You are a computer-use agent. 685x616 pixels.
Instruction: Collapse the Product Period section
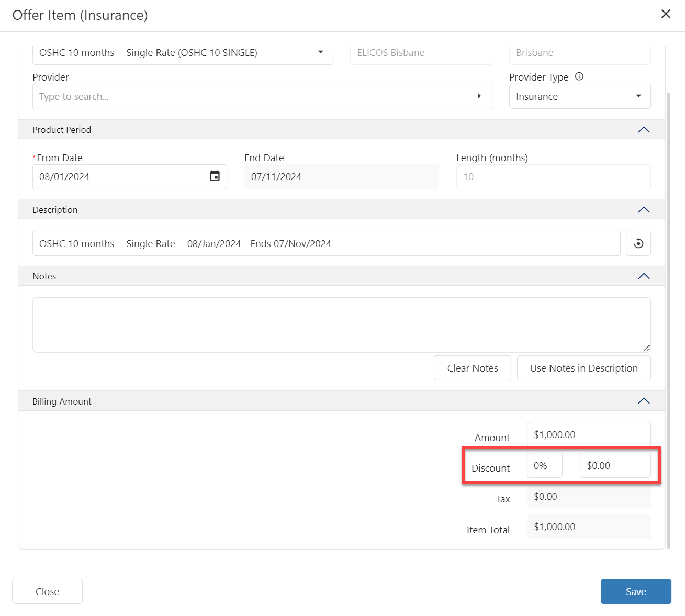(x=644, y=130)
